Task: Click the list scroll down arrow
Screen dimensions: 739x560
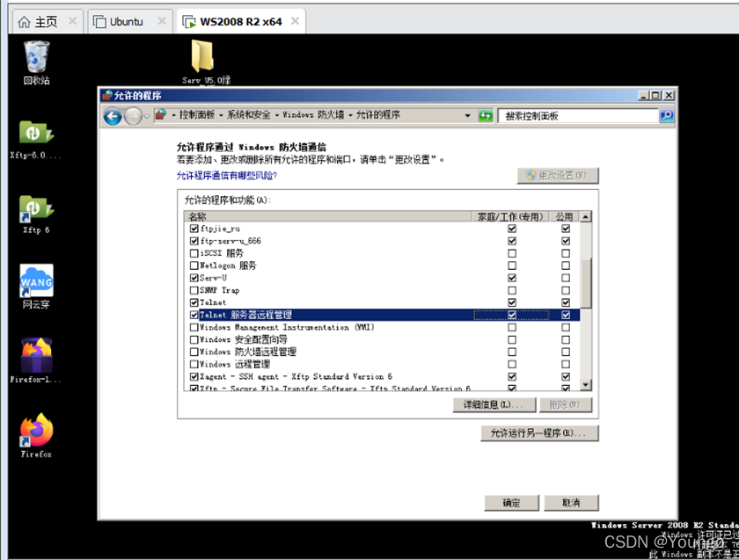Action: pos(586,385)
